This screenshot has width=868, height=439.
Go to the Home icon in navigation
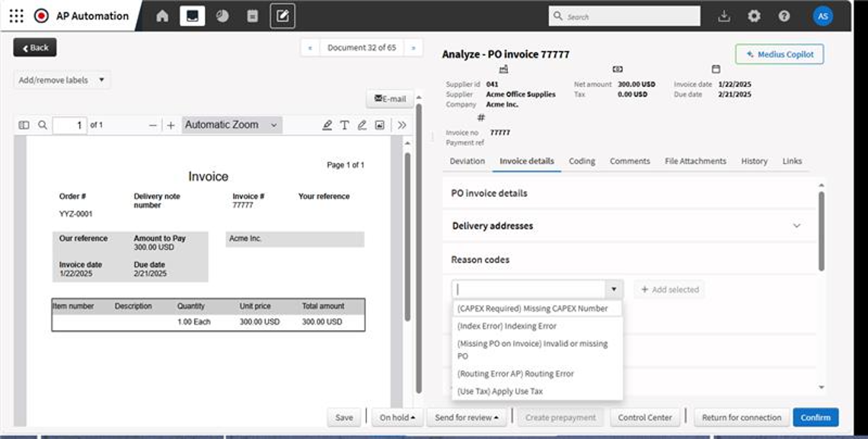click(x=162, y=16)
